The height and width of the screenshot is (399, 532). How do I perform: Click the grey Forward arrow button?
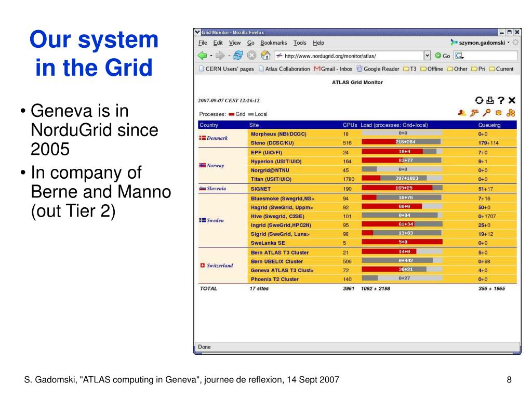[x=220, y=55]
